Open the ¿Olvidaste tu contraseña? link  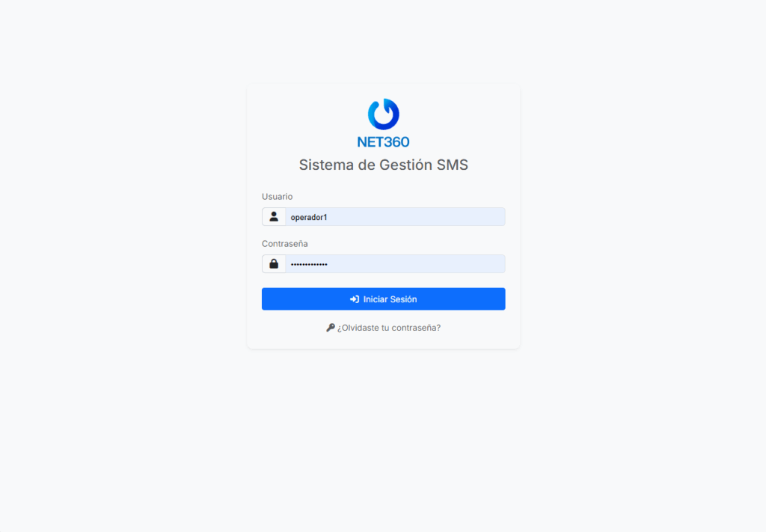point(384,328)
